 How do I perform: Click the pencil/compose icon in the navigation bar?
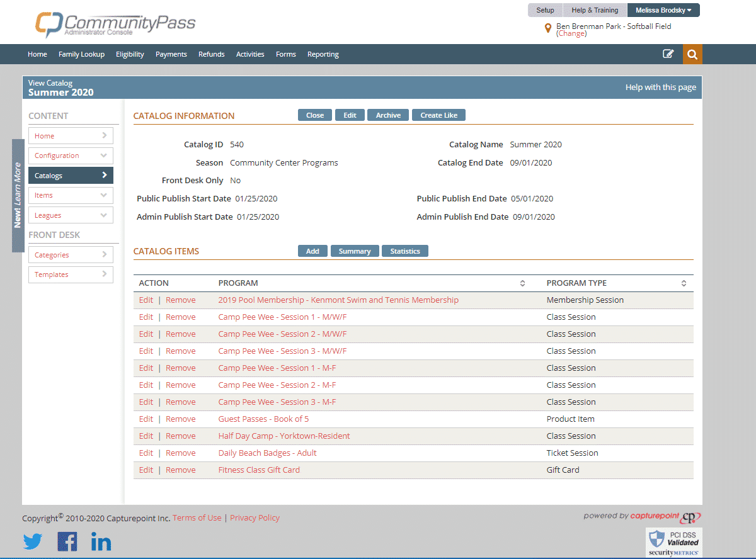pos(668,54)
